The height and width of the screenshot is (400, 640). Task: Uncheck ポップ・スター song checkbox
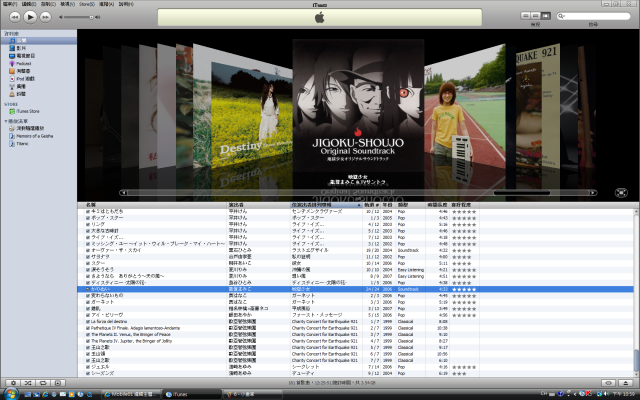88,218
